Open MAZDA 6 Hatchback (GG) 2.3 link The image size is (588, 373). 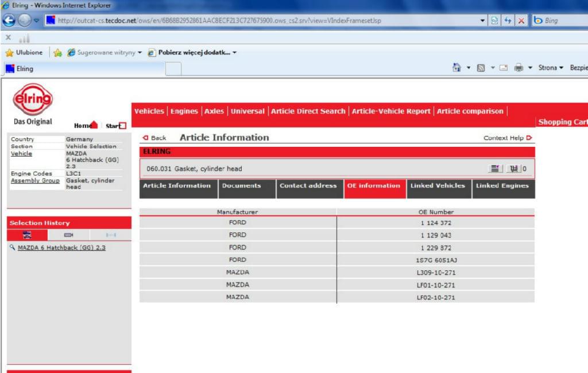(61, 247)
